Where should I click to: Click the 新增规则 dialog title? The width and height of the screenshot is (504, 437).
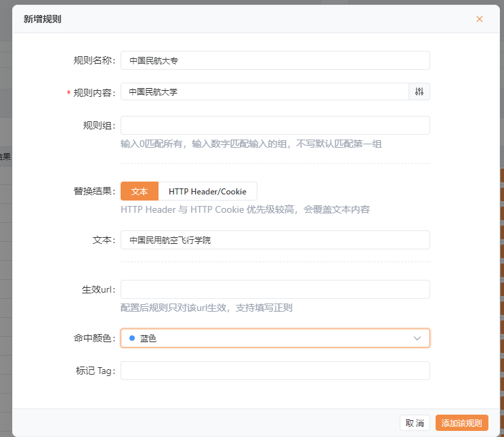point(43,19)
